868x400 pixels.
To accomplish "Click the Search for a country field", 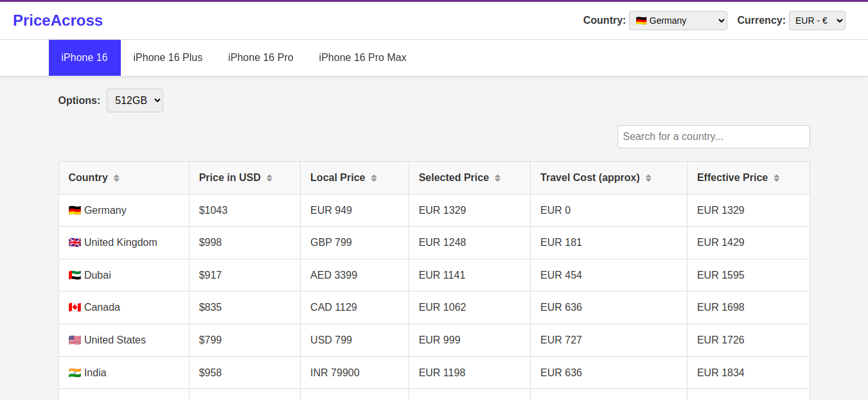I will (x=713, y=137).
